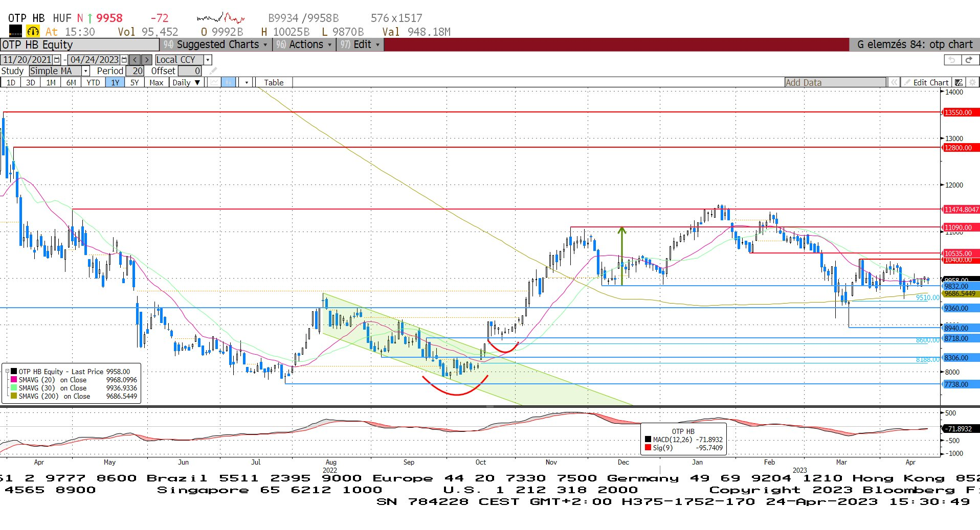Select the 3D range tab
Screen dimensions: 980x530
tap(31, 82)
